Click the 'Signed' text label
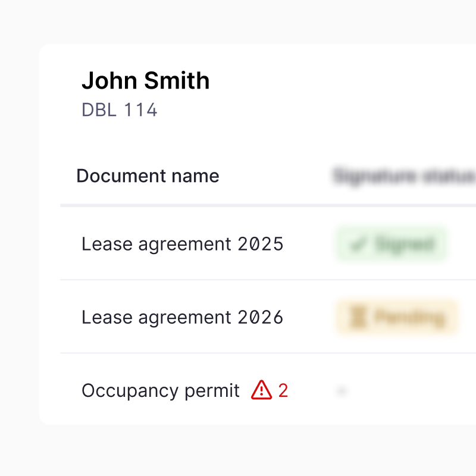Viewport: 476px width, 476px height. point(405,244)
